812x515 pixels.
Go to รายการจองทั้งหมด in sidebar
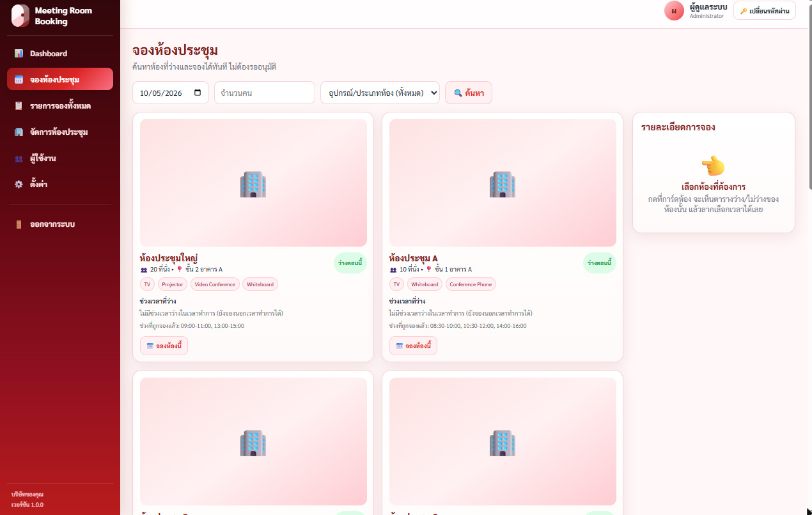click(x=60, y=106)
